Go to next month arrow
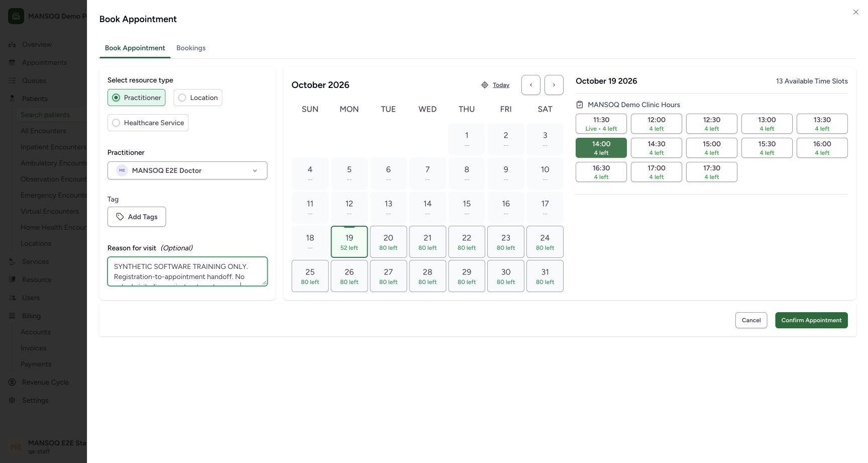Viewport: 868px width, 463px height. [x=554, y=85]
